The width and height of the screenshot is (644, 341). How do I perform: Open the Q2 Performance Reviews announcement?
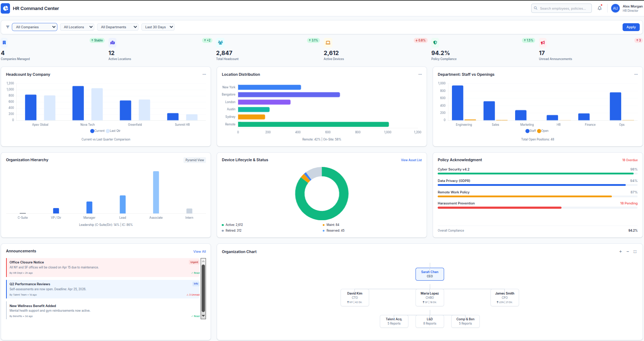pos(103,289)
